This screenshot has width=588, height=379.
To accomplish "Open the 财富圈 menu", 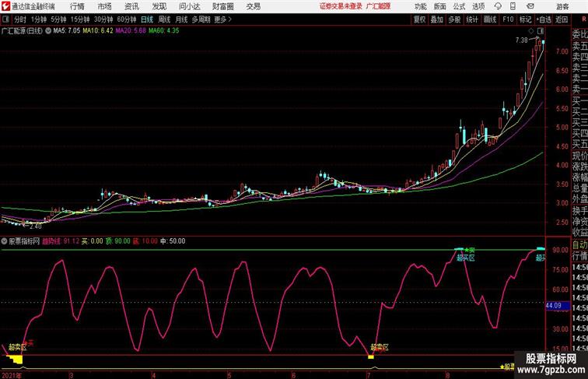I will [x=222, y=6].
